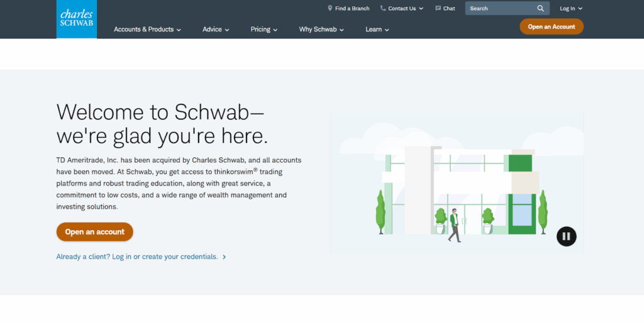Open the Accounts & Products menu
The width and height of the screenshot is (644, 322).
(x=147, y=30)
